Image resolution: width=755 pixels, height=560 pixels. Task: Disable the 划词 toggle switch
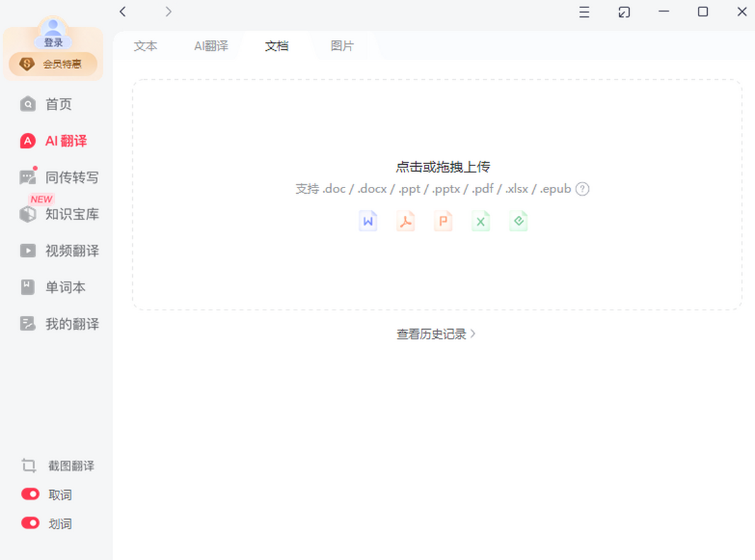pos(30,524)
